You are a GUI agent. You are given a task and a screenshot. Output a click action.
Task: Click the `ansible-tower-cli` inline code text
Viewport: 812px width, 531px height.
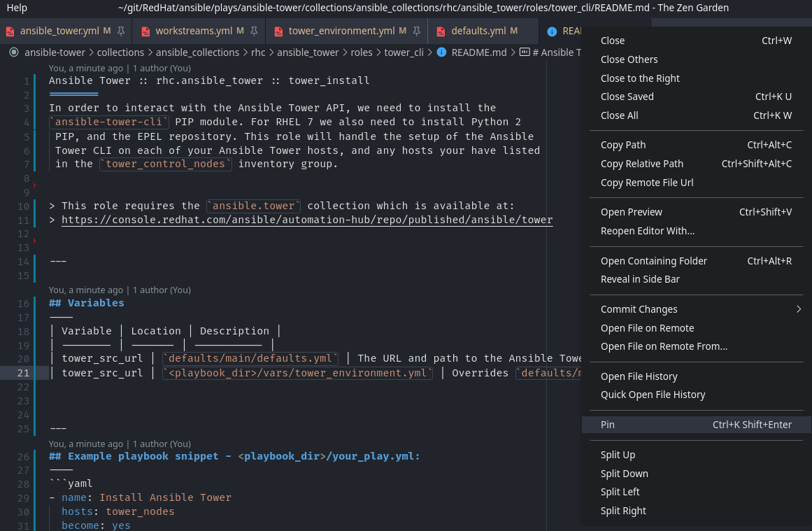coord(108,122)
